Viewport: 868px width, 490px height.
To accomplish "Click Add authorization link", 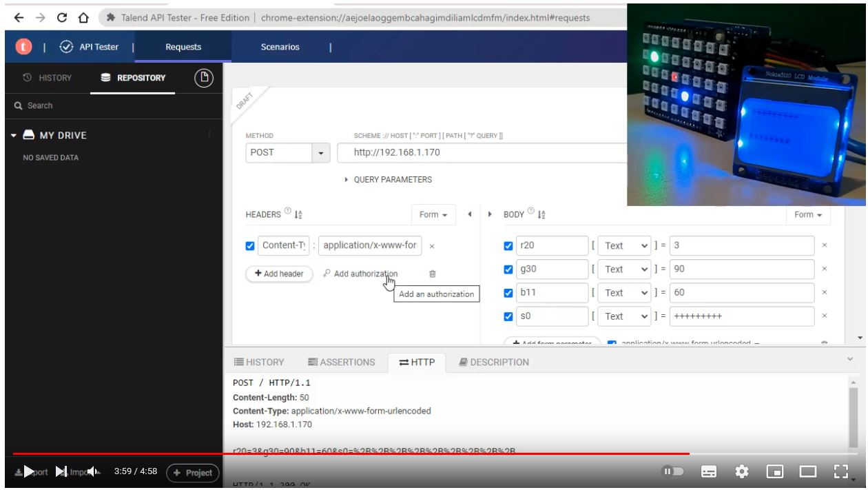I will click(360, 274).
